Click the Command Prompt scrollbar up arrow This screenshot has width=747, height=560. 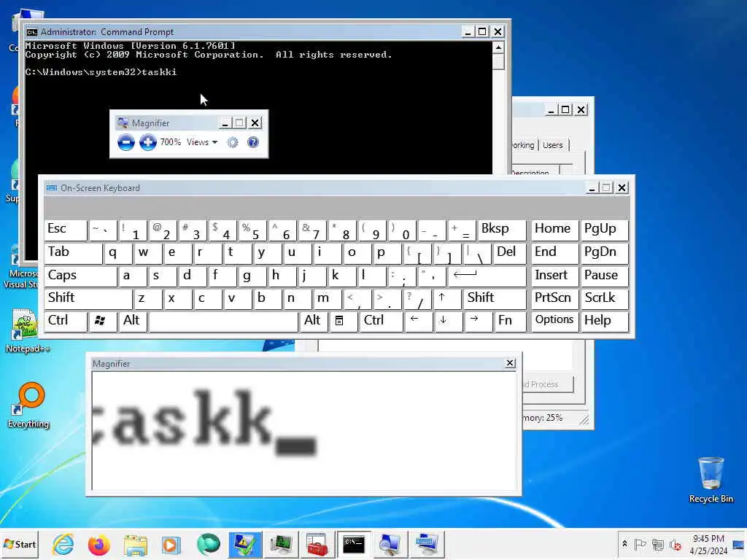coord(498,47)
